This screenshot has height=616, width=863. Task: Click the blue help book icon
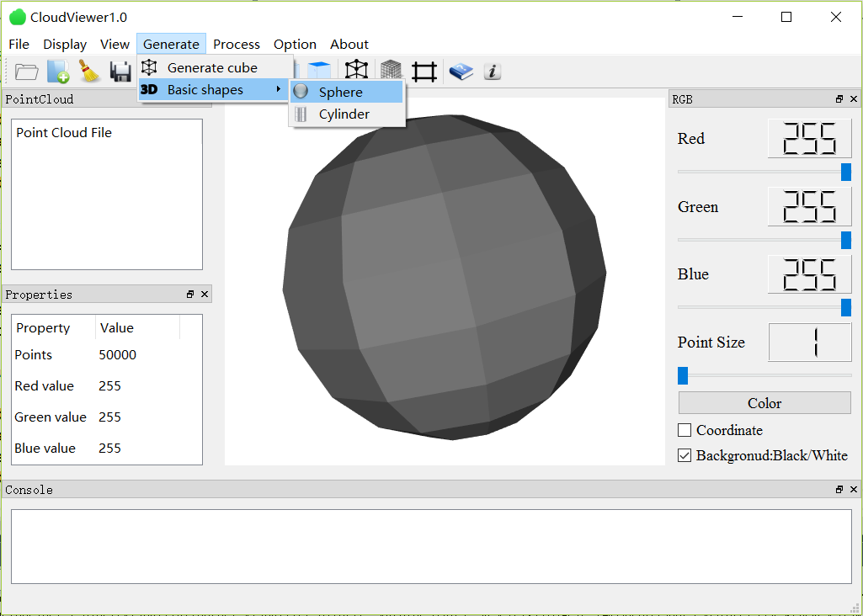pos(461,72)
